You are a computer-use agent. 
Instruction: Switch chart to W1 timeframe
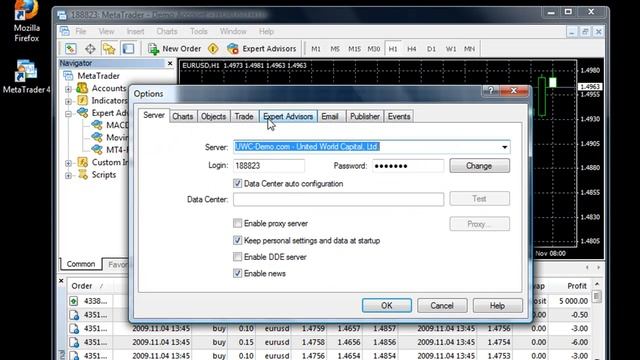point(451,49)
